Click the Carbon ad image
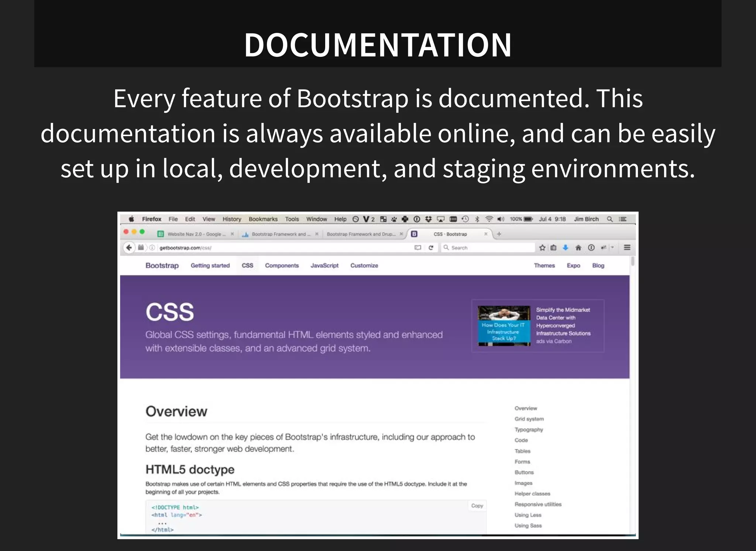Screen dimensions: 756x551 click(x=504, y=326)
